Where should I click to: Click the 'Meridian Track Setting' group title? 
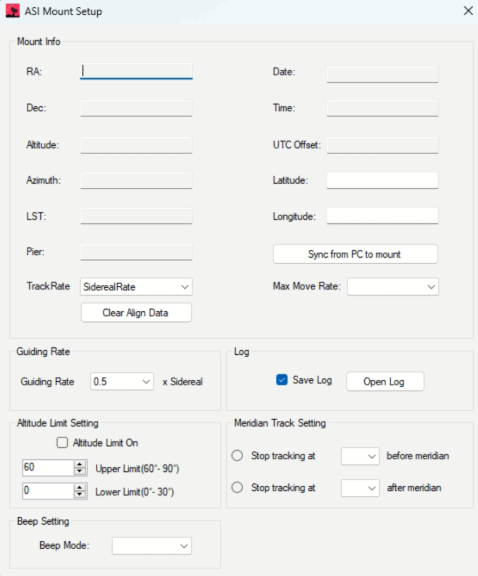[x=280, y=423]
